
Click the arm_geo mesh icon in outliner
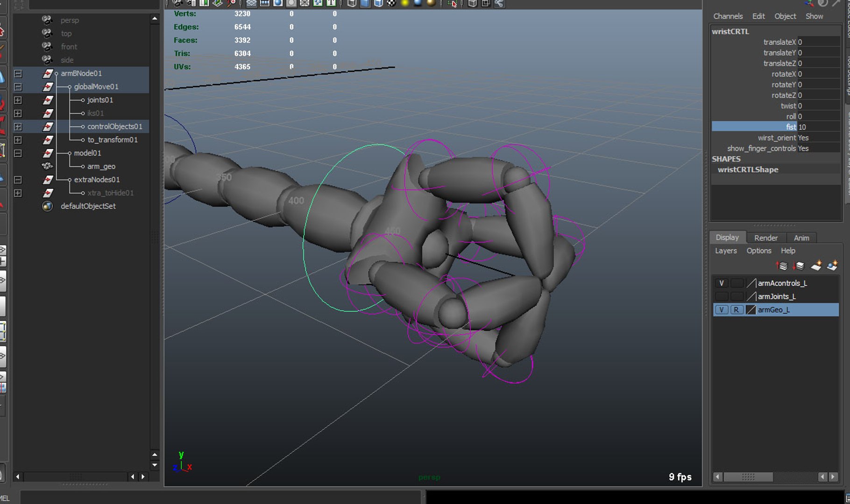click(x=47, y=166)
